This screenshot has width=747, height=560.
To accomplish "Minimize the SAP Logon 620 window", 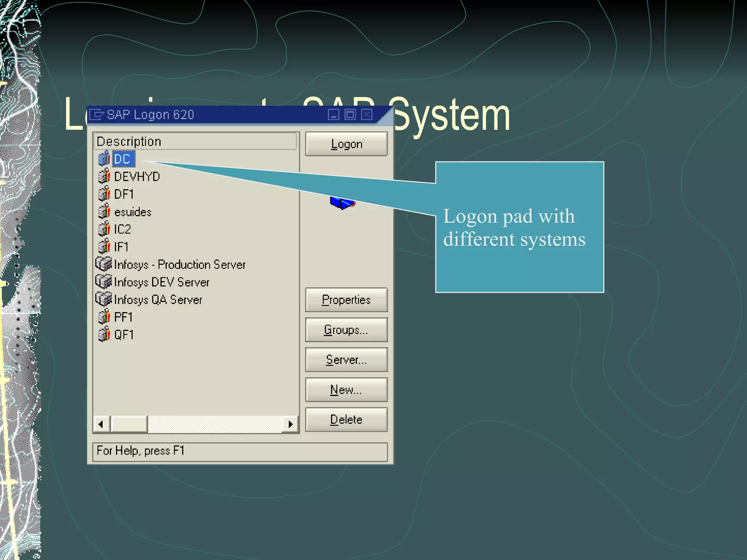I will (x=333, y=114).
